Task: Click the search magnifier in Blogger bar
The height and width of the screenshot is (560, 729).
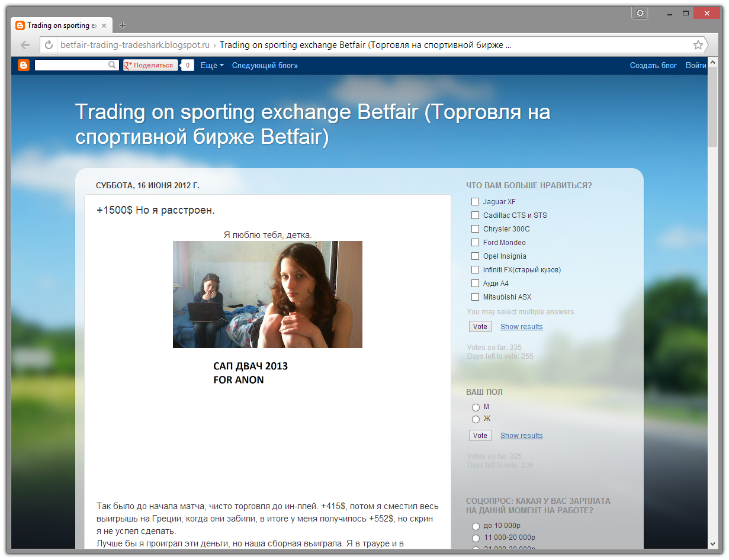Action: tap(112, 65)
